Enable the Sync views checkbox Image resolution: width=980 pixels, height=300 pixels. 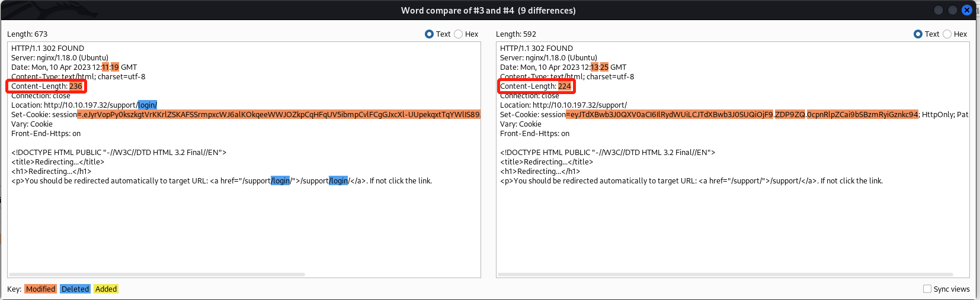click(927, 289)
